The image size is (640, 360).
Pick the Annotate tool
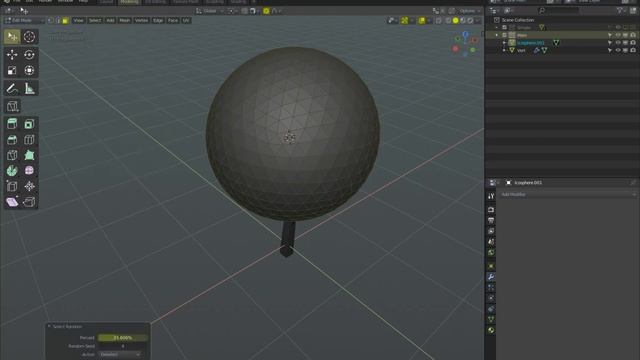click(12, 88)
